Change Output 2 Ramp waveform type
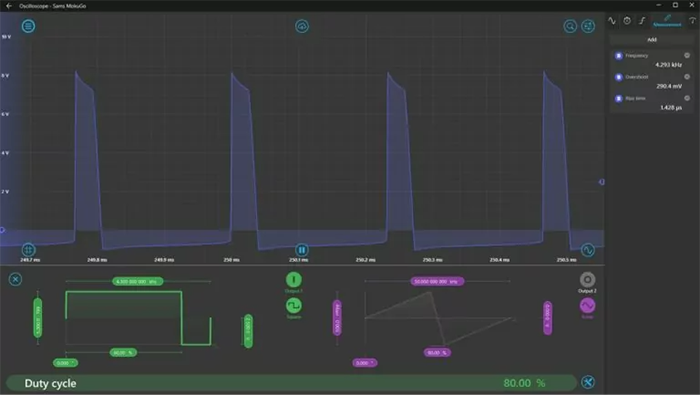This screenshot has height=395, width=700. coord(588,306)
